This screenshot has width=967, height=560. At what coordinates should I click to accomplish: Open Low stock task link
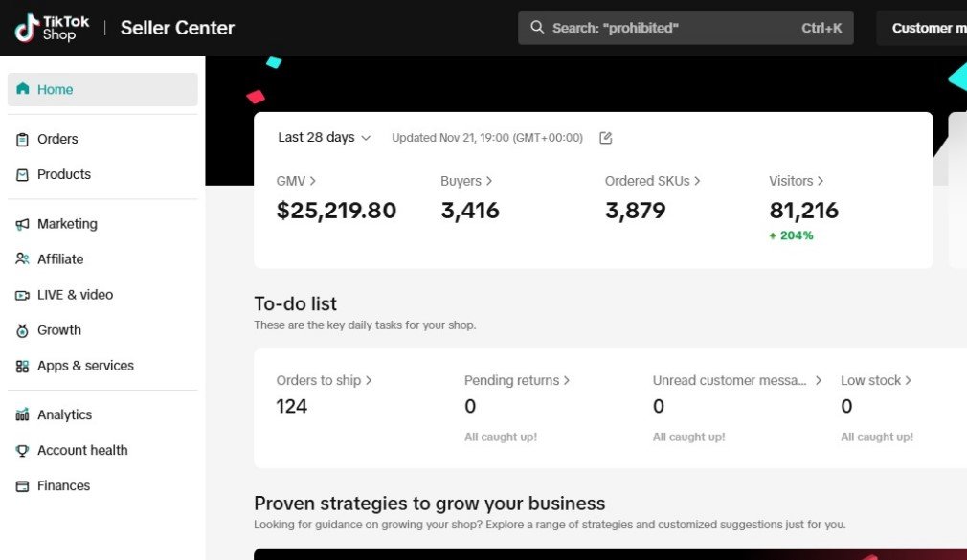875,380
